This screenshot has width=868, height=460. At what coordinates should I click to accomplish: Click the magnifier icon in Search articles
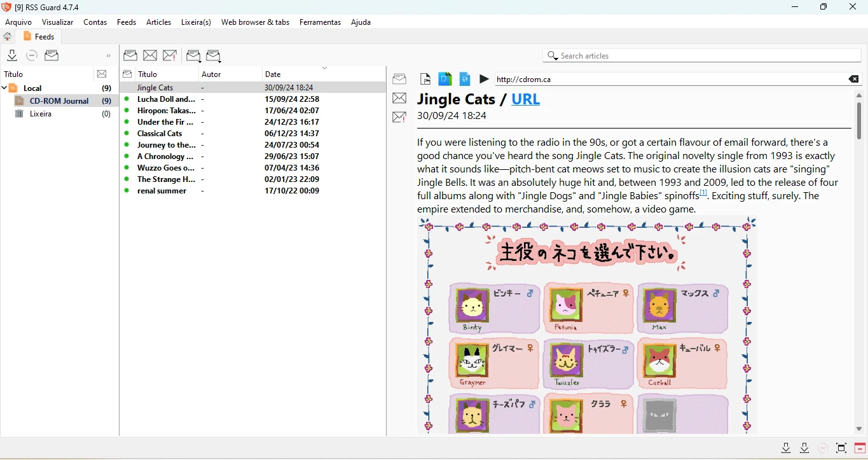[553, 56]
